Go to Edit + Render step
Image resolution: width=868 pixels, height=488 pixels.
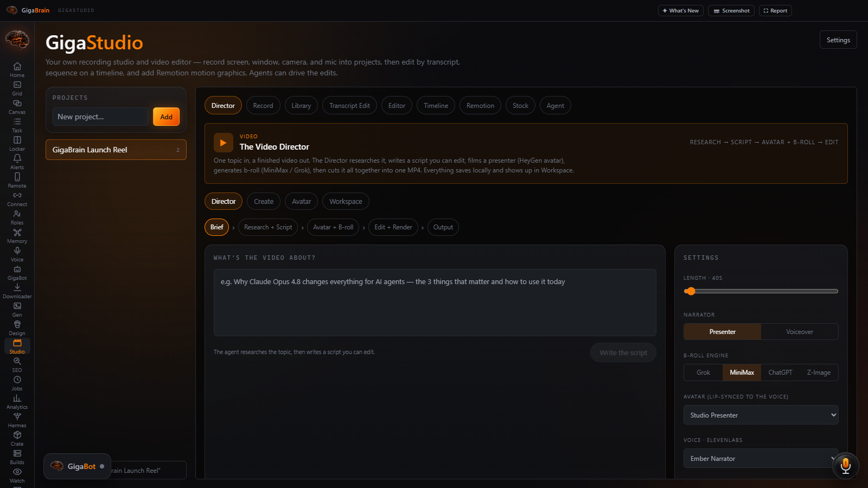[x=393, y=227]
